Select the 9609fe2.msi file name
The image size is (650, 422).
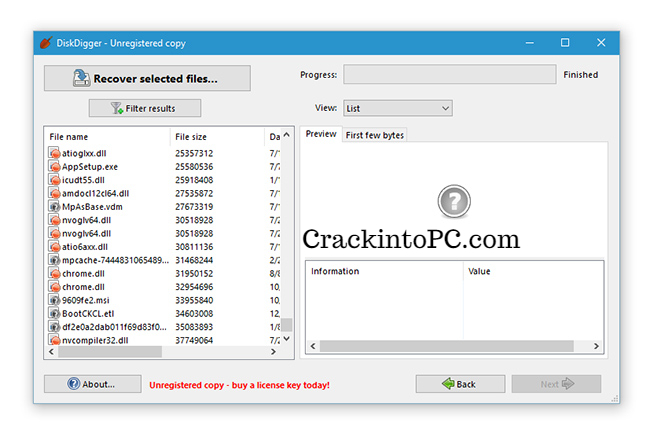86,300
